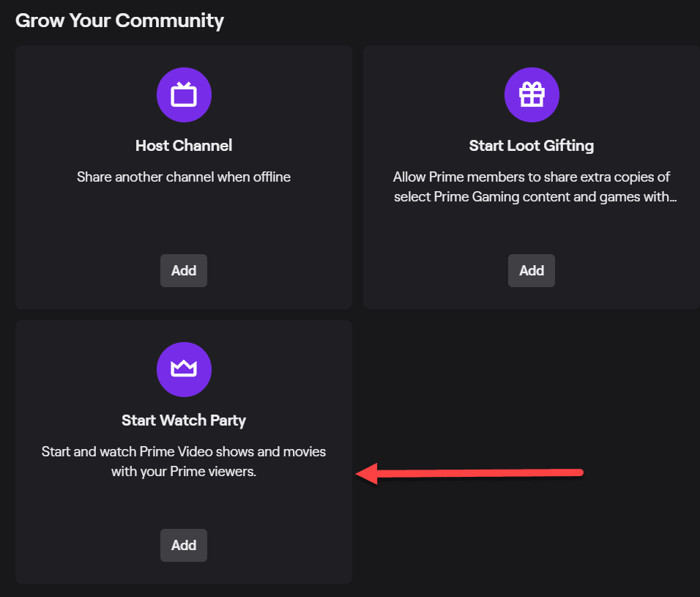Add the Start Watch Party extension
Viewport: 700px width, 597px height.
[184, 545]
